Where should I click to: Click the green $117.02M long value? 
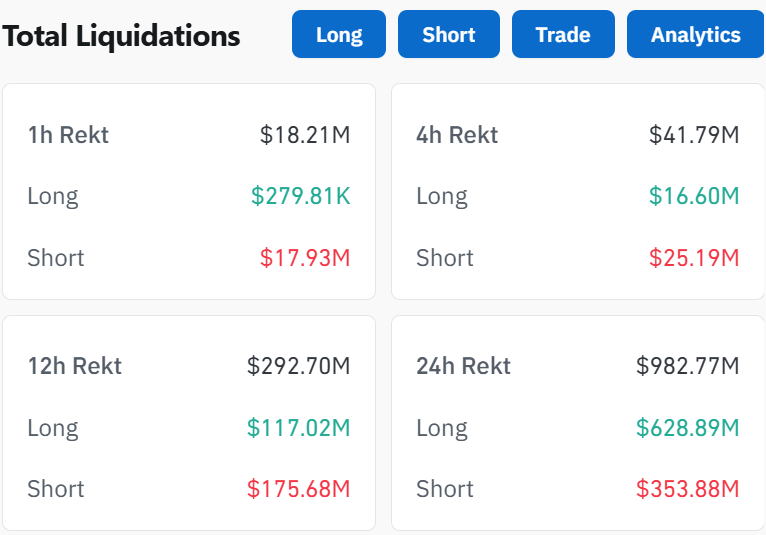(299, 428)
